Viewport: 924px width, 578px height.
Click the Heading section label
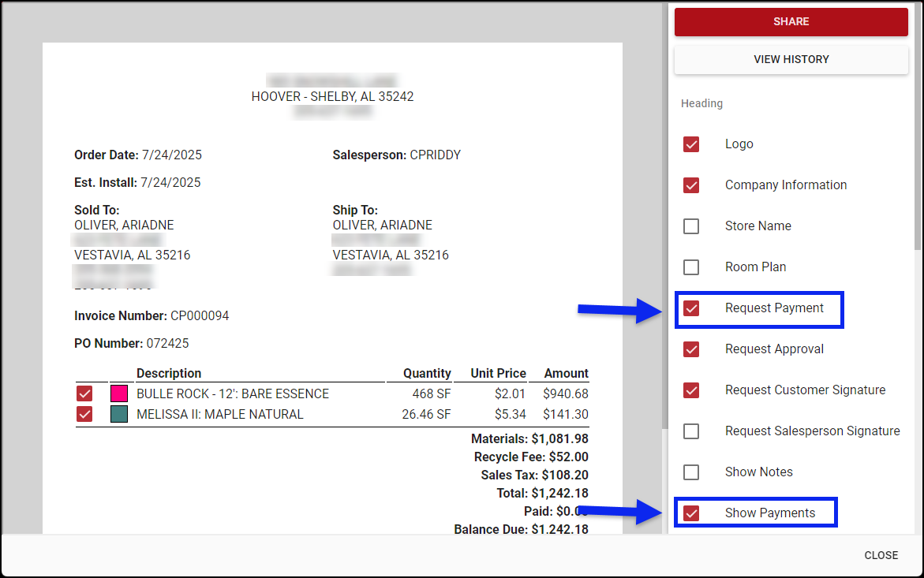coord(701,103)
